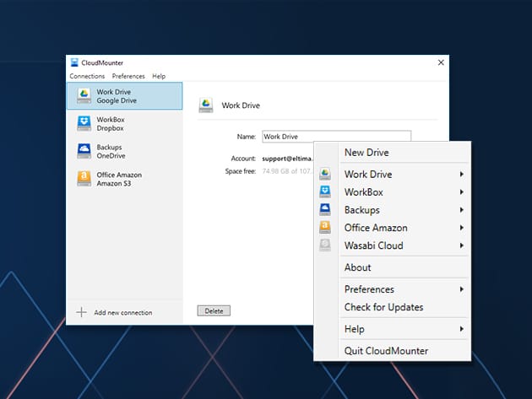Image resolution: width=532 pixels, height=399 pixels.
Task: Click the Google Drive icon next to Work Drive title
Action: (x=205, y=105)
